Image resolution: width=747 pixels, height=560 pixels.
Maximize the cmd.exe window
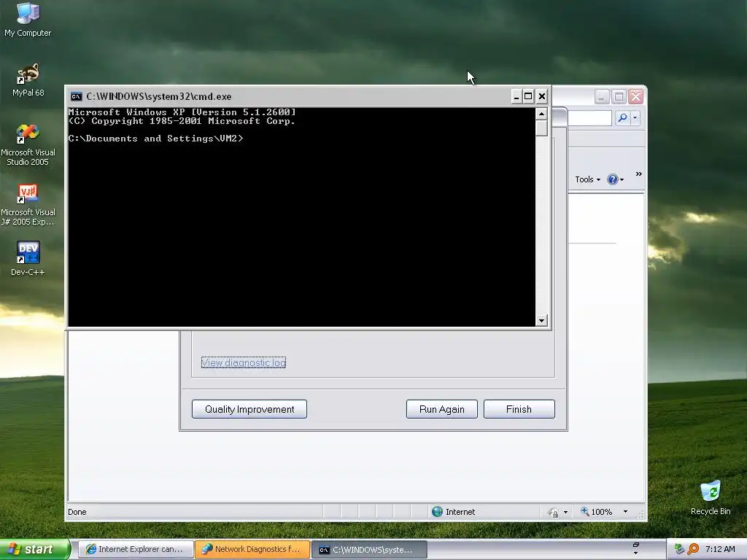point(528,97)
